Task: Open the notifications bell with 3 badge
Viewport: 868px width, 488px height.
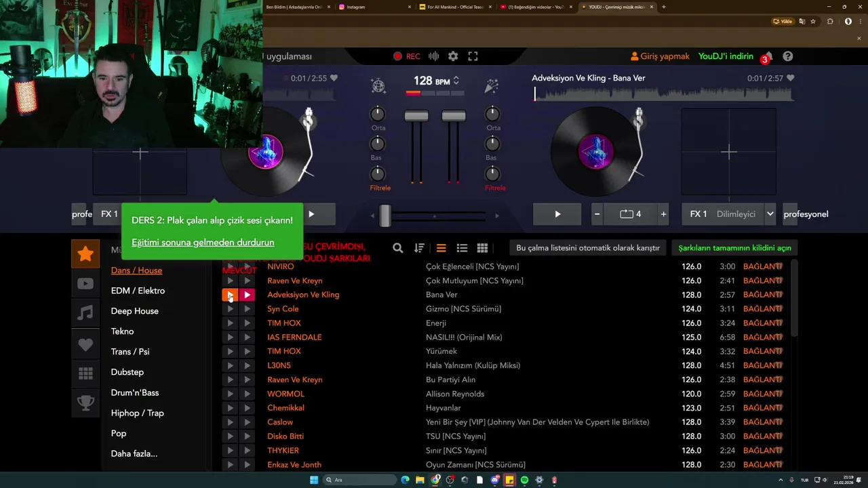Action: pyautogui.click(x=768, y=57)
